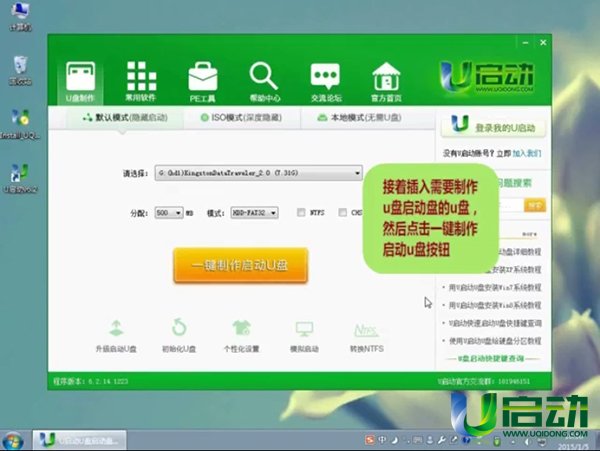Open 常用软件 grid icon in toolbar

(x=141, y=82)
